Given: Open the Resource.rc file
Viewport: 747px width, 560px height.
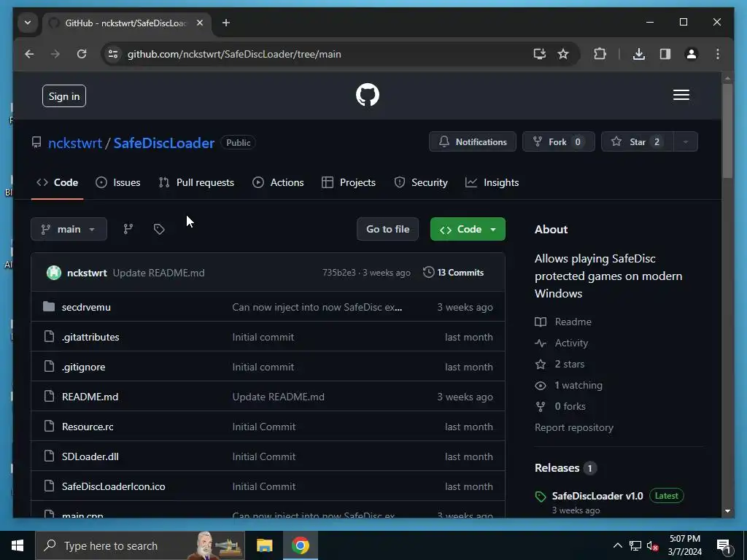Looking at the screenshot, I should click(88, 427).
